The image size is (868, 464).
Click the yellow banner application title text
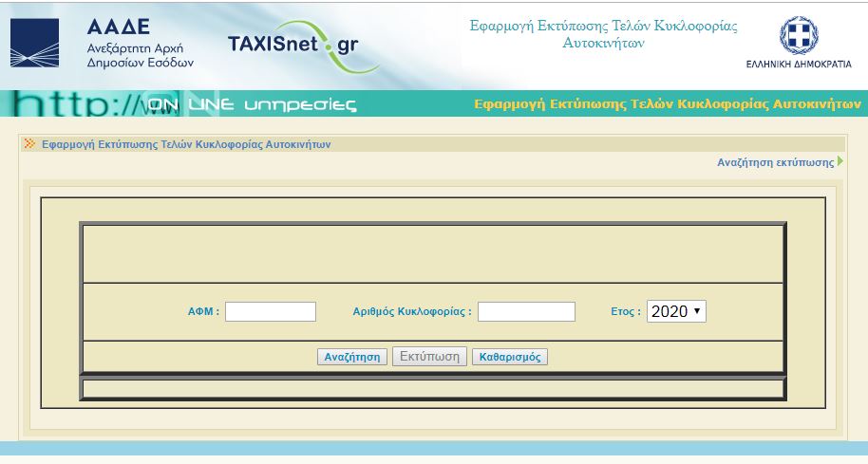pos(667,103)
